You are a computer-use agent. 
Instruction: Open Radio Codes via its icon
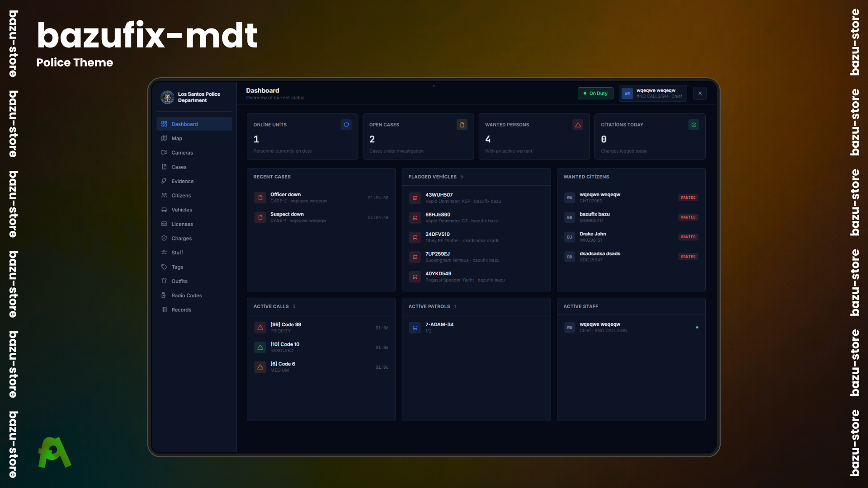pyautogui.click(x=164, y=296)
